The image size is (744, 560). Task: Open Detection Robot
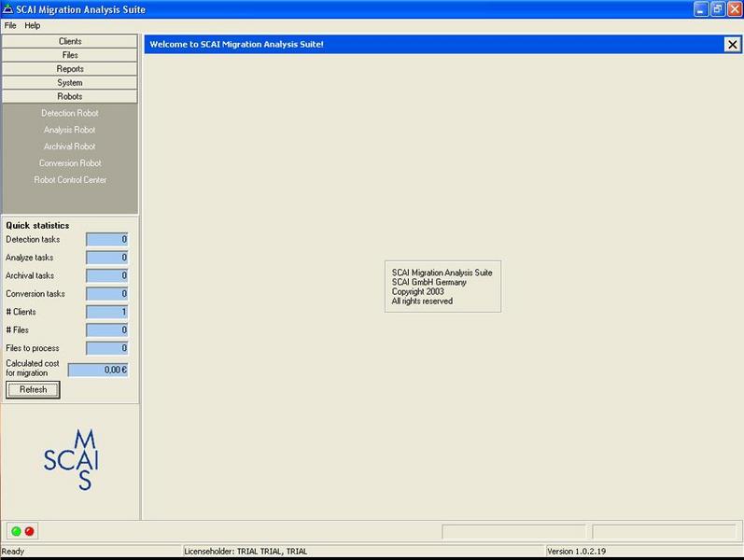click(x=70, y=114)
